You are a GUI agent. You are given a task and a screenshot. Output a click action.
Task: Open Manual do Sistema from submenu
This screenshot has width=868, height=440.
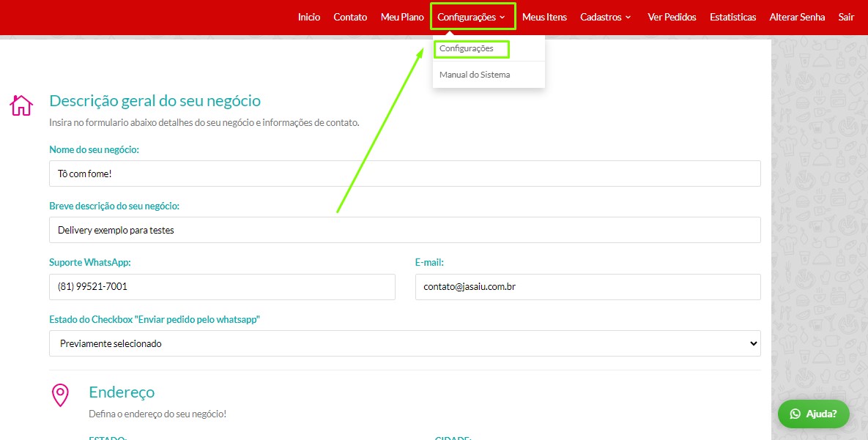tap(475, 75)
